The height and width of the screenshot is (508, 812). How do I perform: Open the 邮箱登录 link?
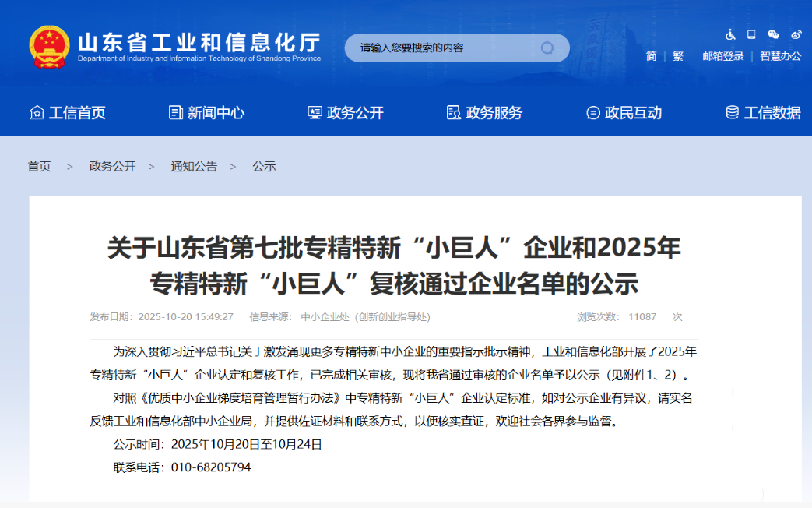pos(722,55)
